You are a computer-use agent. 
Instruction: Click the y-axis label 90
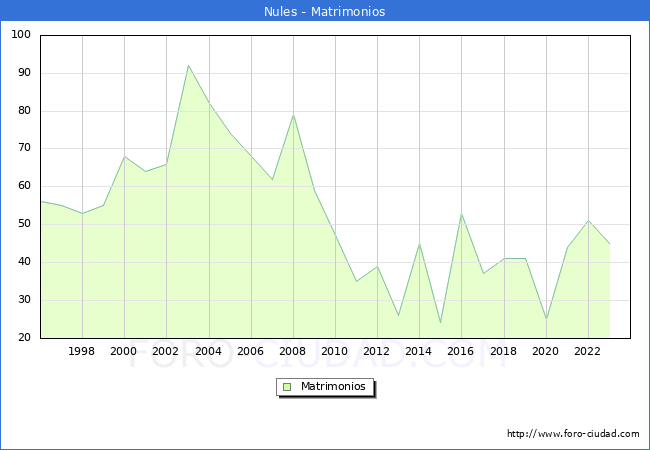(x=24, y=73)
